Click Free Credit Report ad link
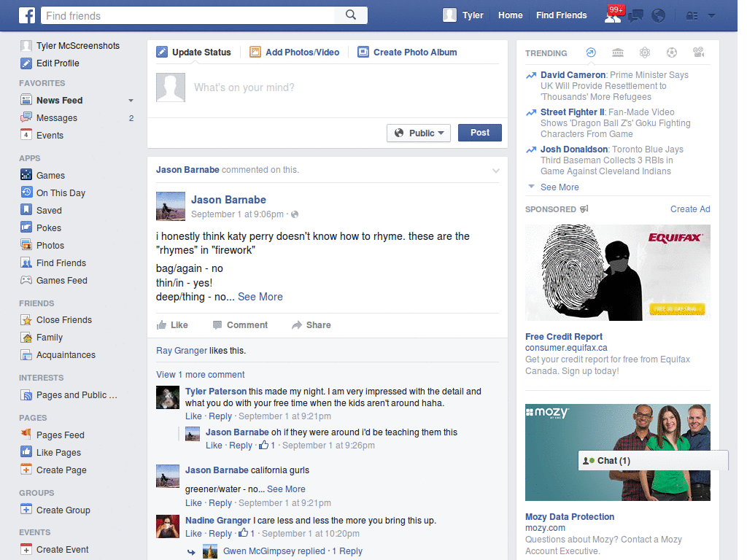This screenshot has width=747, height=560. coord(564,337)
